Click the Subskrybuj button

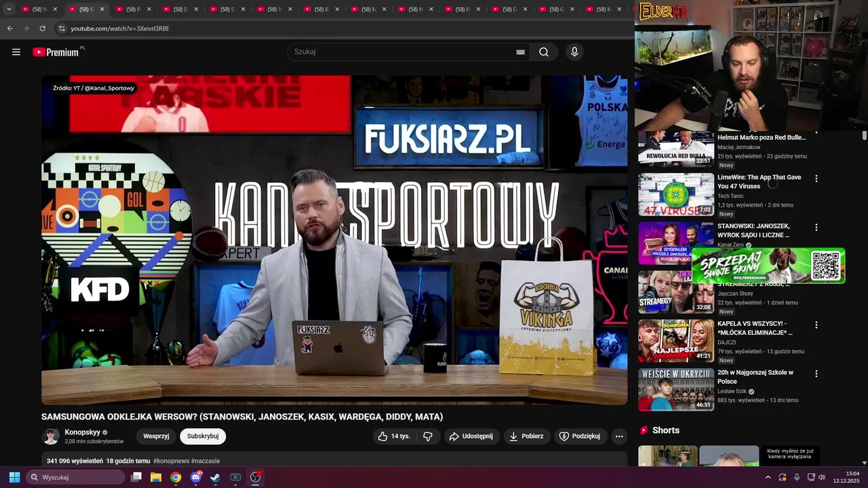[203, 436]
